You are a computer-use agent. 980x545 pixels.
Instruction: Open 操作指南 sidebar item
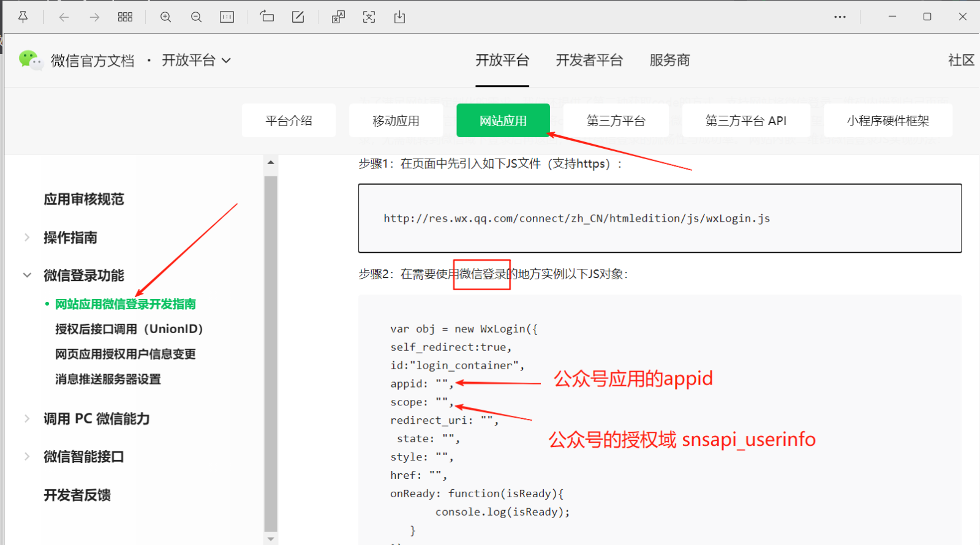[x=70, y=238]
